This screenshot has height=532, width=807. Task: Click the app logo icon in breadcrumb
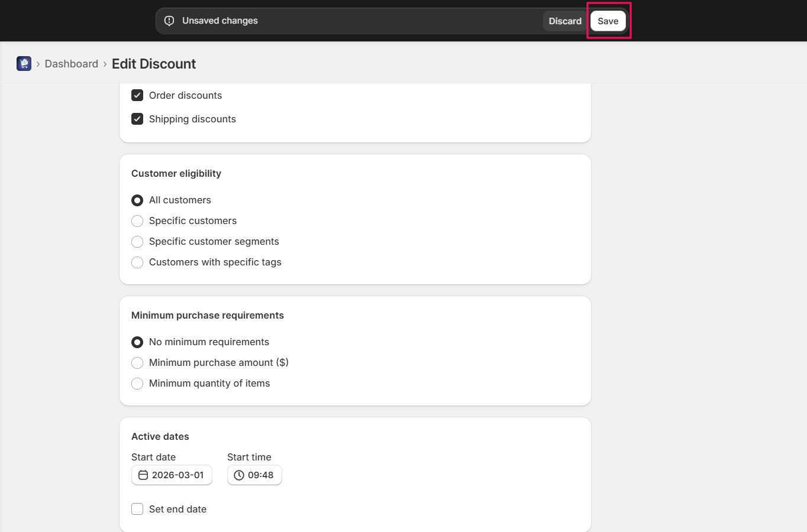pos(24,64)
